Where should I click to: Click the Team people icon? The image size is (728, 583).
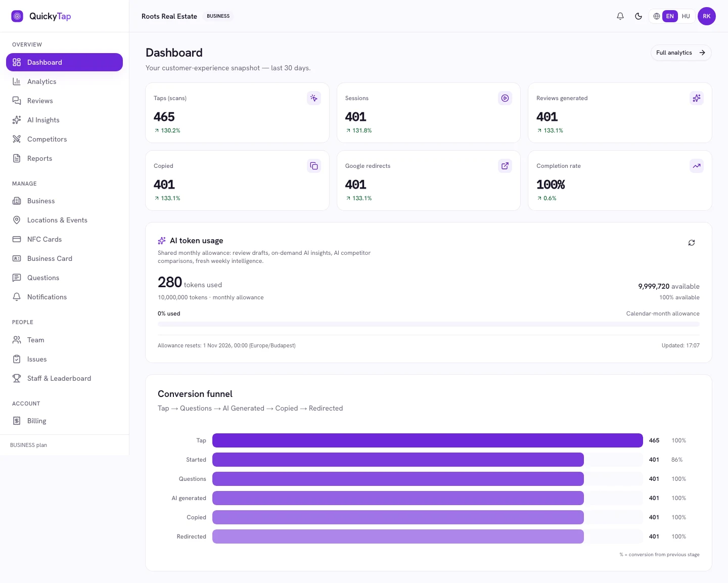coord(17,340)
